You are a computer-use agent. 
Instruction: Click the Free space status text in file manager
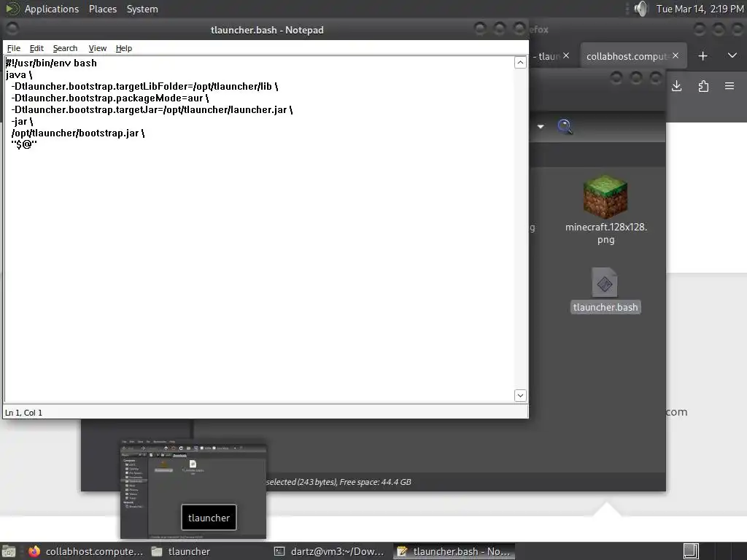(376, 482)
